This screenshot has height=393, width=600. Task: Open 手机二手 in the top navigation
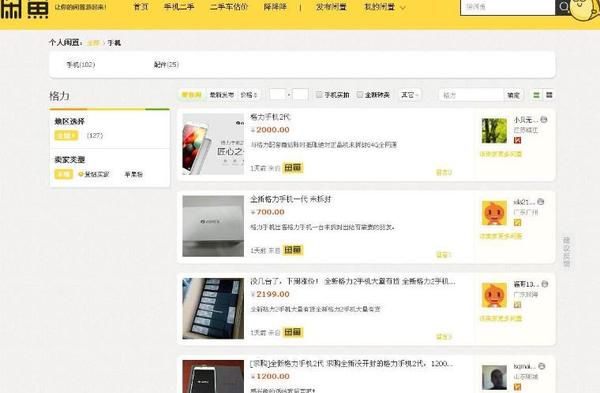point(179,7)
